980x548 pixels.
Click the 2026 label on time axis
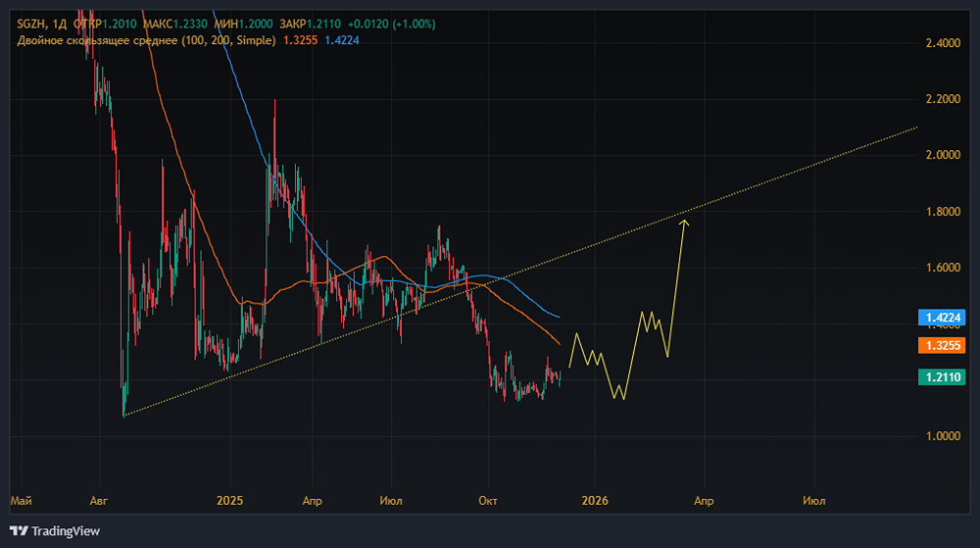point(594,501)
